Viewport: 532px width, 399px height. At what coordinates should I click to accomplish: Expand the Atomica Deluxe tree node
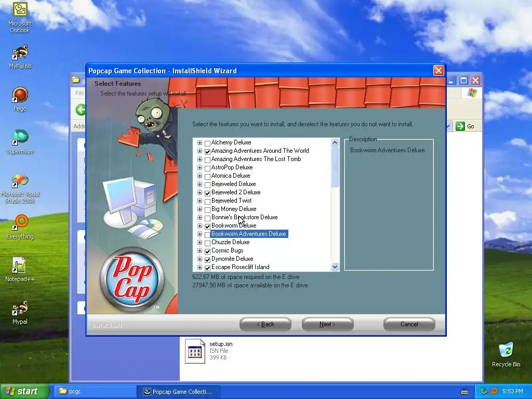pyautogui.click(x=199, y=176)
